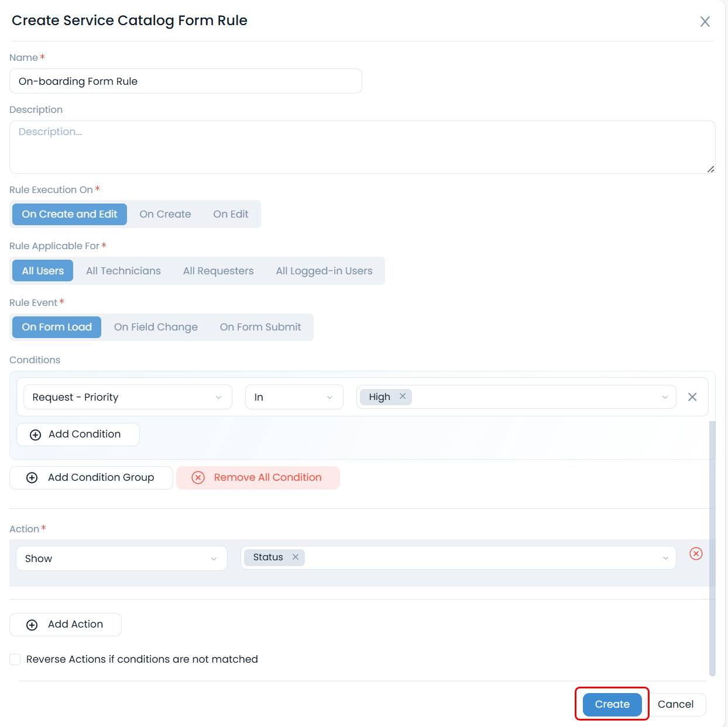The width and height of the screenshot is (728, 727).
Task: Remove the Status field tag
Action: (296, 557)
